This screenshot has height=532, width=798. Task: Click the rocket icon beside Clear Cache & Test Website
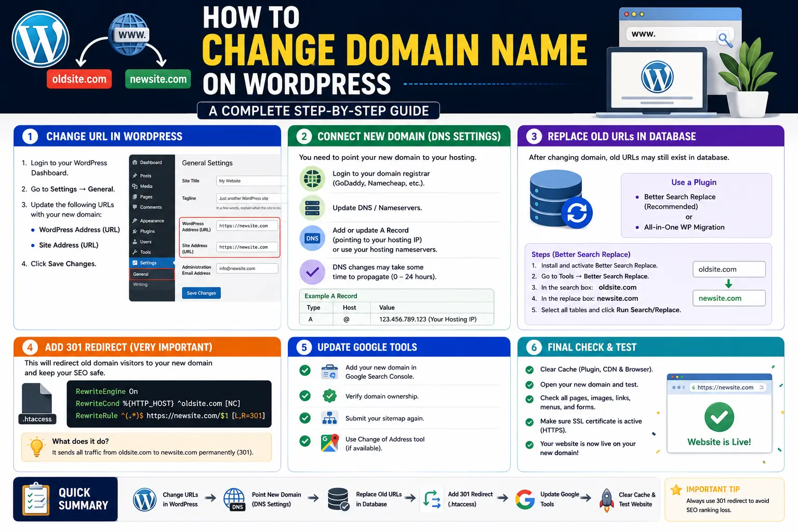tap(606, 500)
